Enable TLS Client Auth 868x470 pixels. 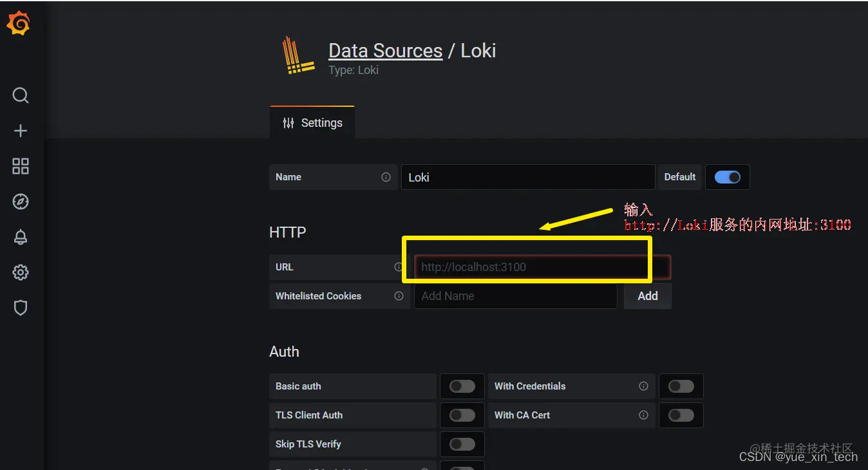click(x=462, y=415)
